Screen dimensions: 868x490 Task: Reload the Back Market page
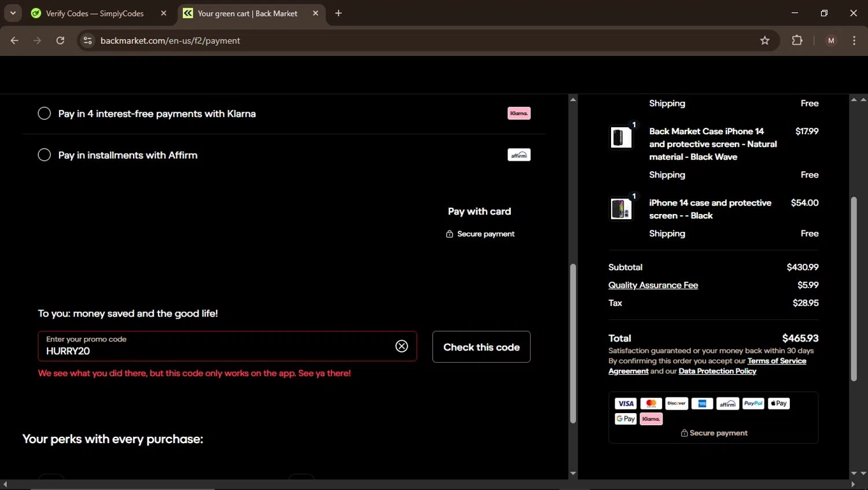[x=60, y=40]
